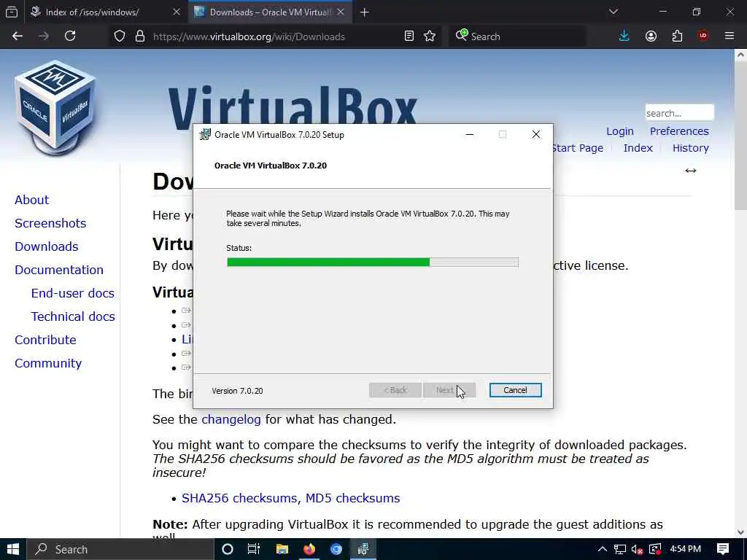Viewport: 747px width, 560px height.
Task: Open the History navigation link
Action: click(690, 147)
